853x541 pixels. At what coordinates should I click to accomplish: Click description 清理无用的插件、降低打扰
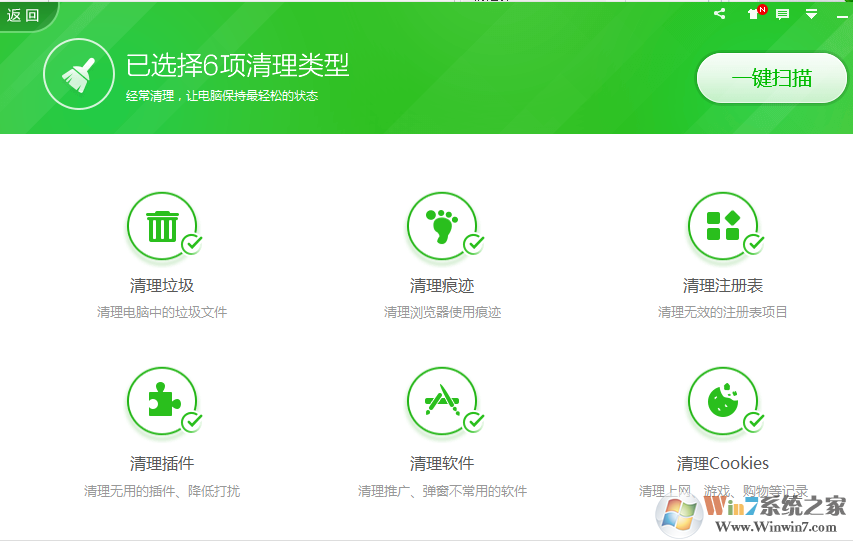(162, 491)
